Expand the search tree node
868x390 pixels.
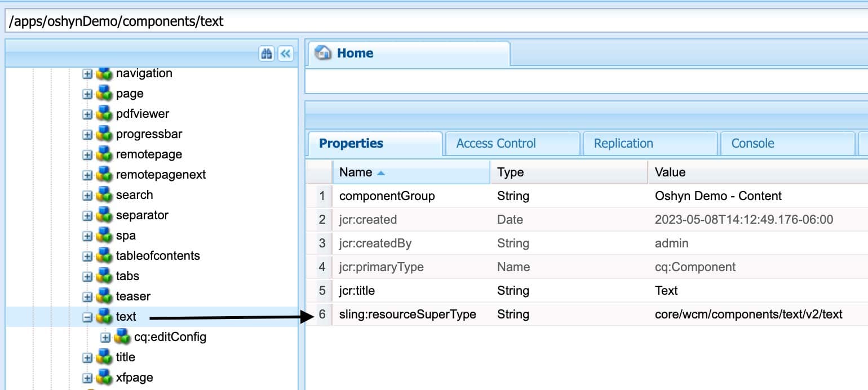click(87, 196)
